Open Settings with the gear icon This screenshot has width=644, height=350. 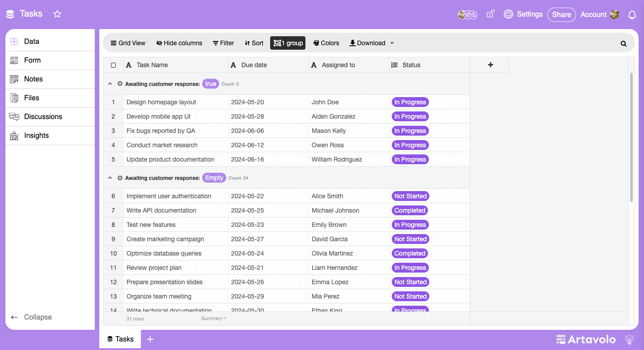508,14
